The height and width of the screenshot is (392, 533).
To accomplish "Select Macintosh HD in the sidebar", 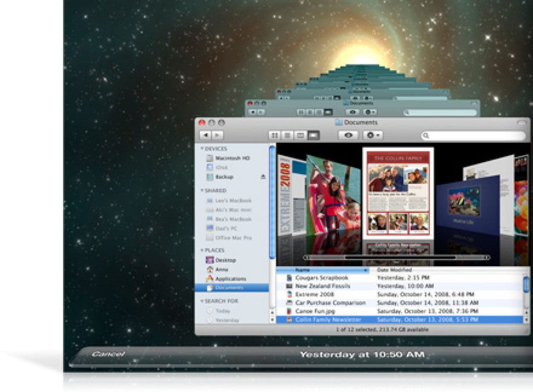I will pyautogui.click(x=232, y=158).
